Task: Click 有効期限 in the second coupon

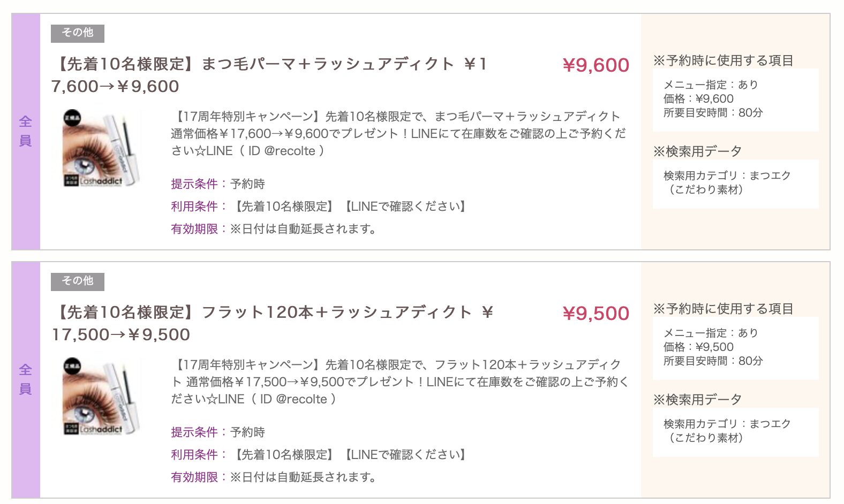Action: pyautogui.click(x=194, y=477)
